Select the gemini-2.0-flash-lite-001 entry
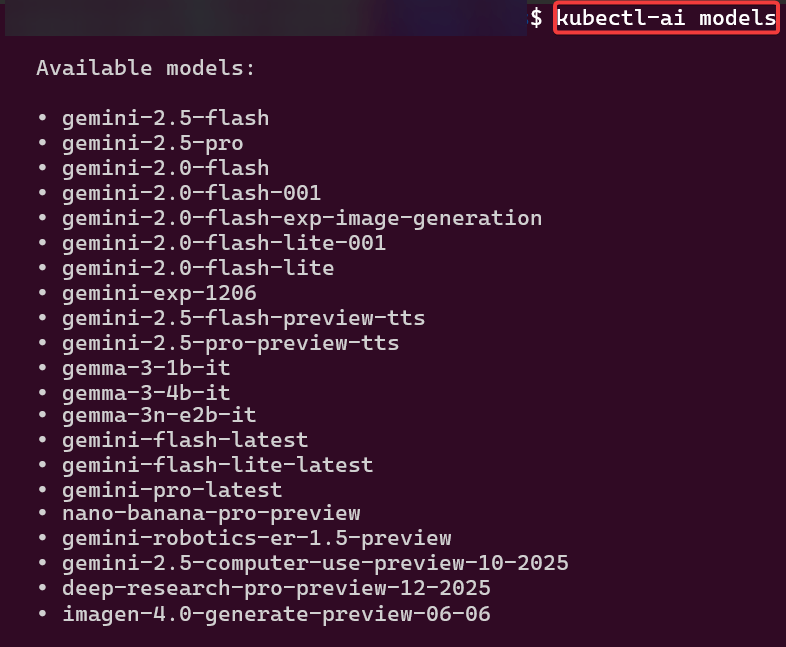 pyautogui.click(x=223, y=243)
